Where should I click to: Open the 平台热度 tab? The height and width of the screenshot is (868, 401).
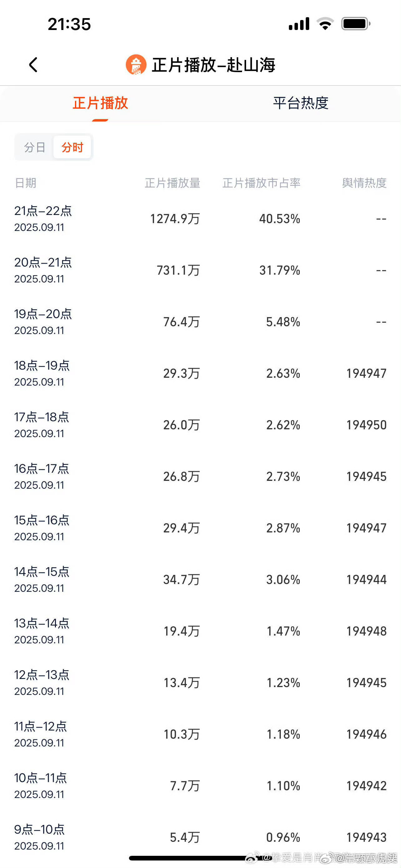click(x=301, y=103)
